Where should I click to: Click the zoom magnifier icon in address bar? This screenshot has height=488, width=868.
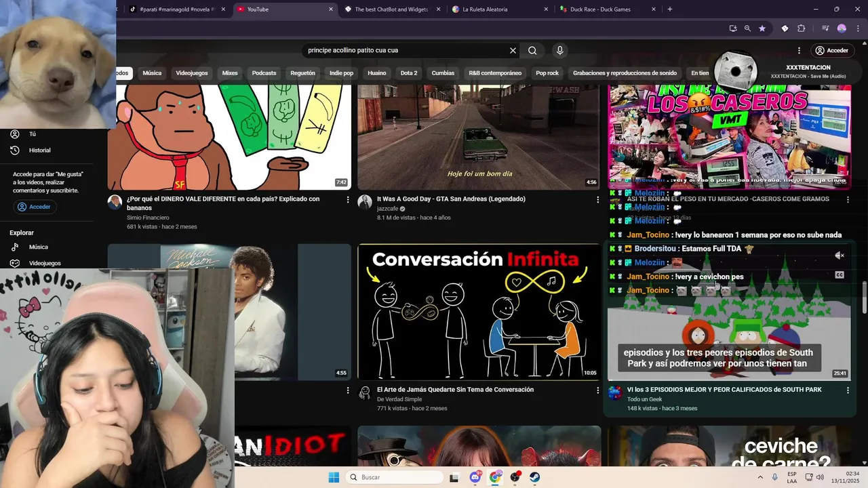point(747,28)
